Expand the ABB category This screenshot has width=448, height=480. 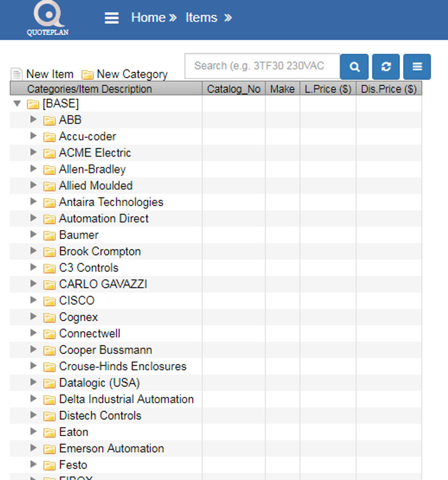pos(34,119)
